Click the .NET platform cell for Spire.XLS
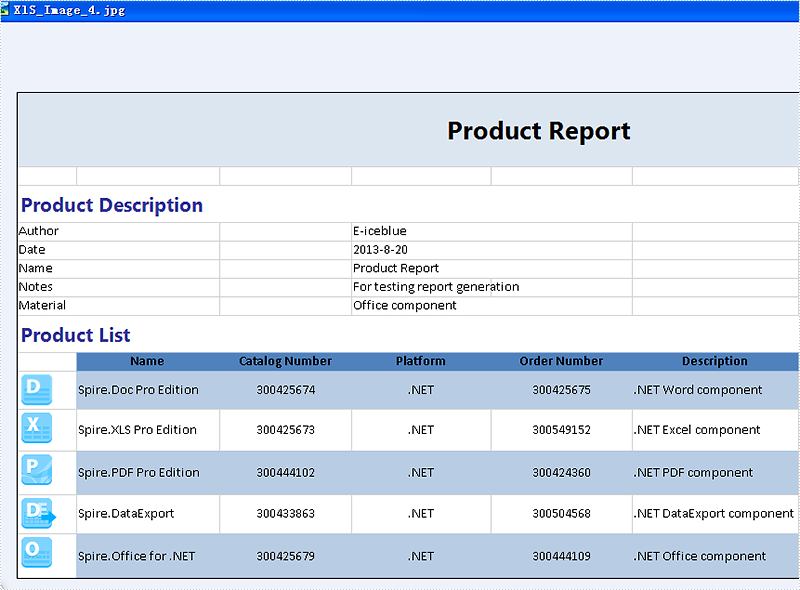The width and height of the screenshot is (800, 590). pos(421,430)
